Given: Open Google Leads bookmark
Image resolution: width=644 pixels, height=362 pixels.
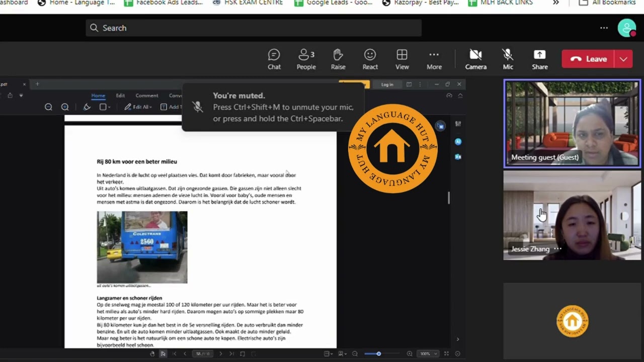Looking at the screenshot, I should (334, 3).
